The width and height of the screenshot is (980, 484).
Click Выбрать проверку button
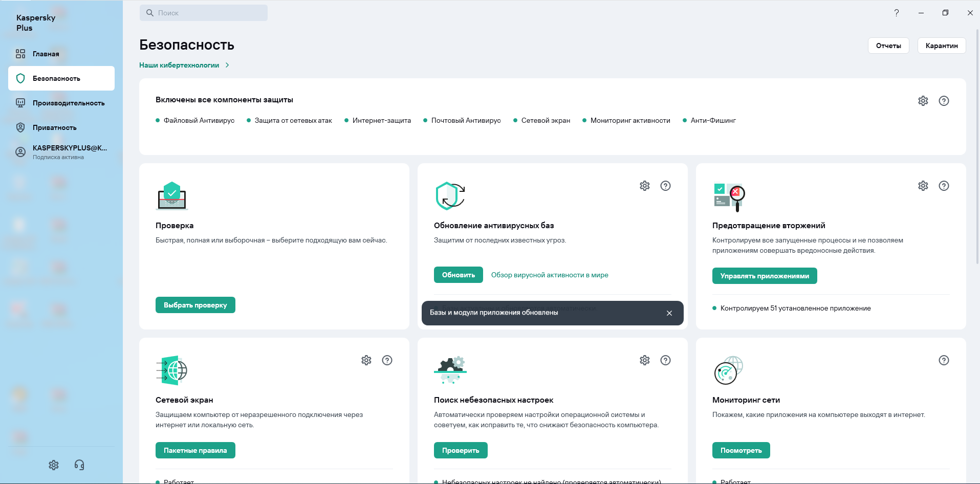pos(195,305)
